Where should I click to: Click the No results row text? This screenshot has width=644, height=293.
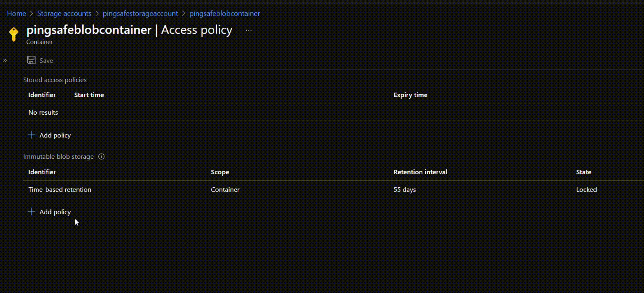pos(43,113)
